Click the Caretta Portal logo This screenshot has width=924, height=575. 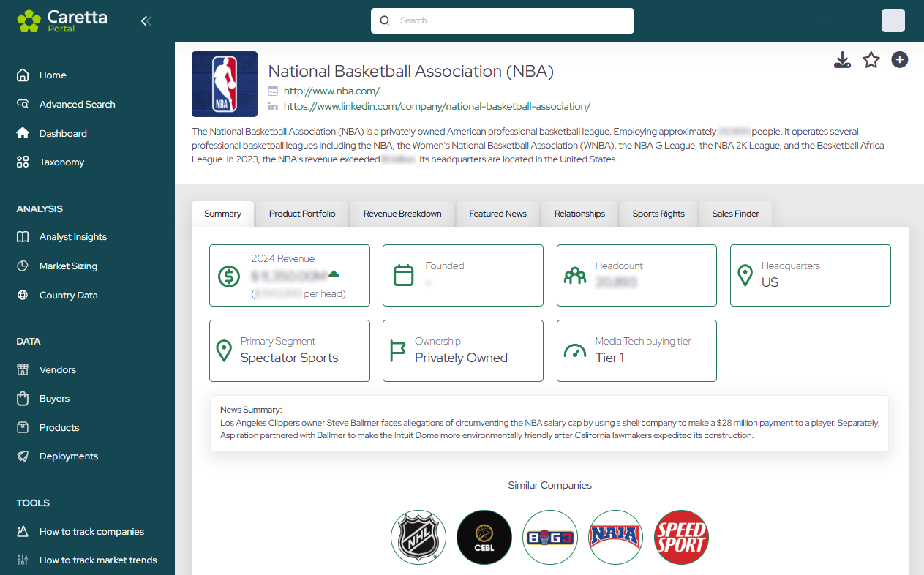(x=62, y=20)
